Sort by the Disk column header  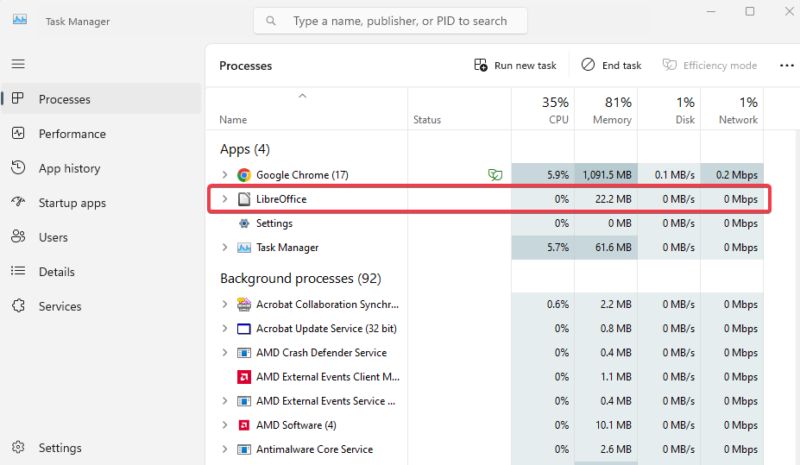[669, 109]
